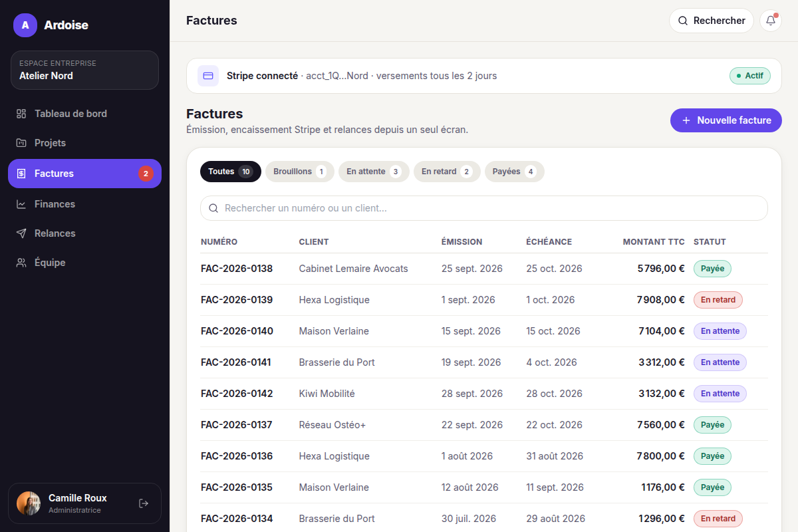Open invoice FAC-2026-0141

tap(236, 362)
